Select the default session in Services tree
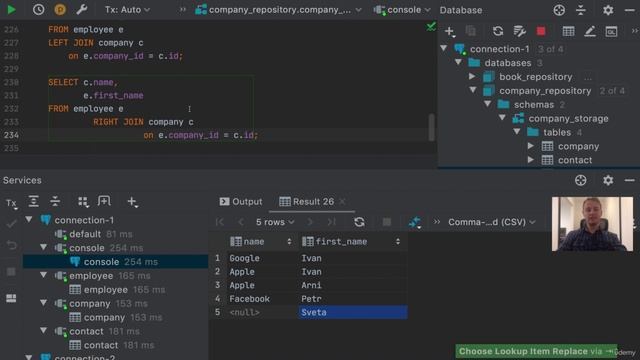The height and width of the screenshot is (360, 640). pyautogui.click(x=85, y=234)
